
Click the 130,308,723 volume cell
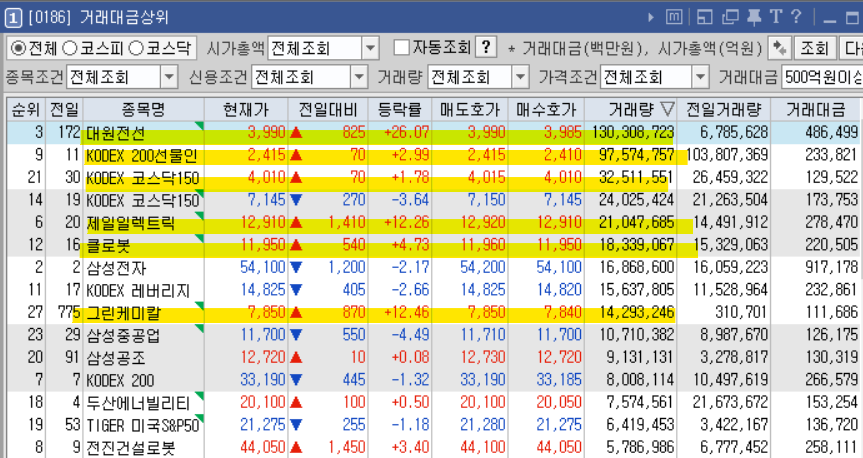tap(633, 133)
